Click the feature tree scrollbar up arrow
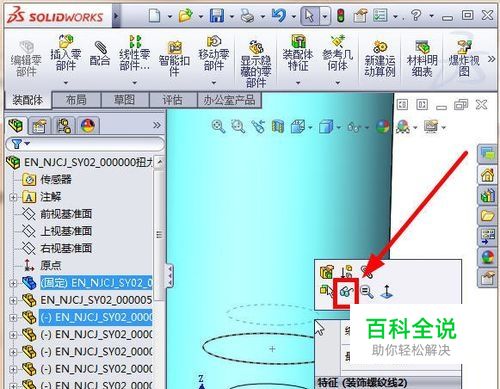The height and width of the screenshot is (389, 500). [x=160, y=163]
